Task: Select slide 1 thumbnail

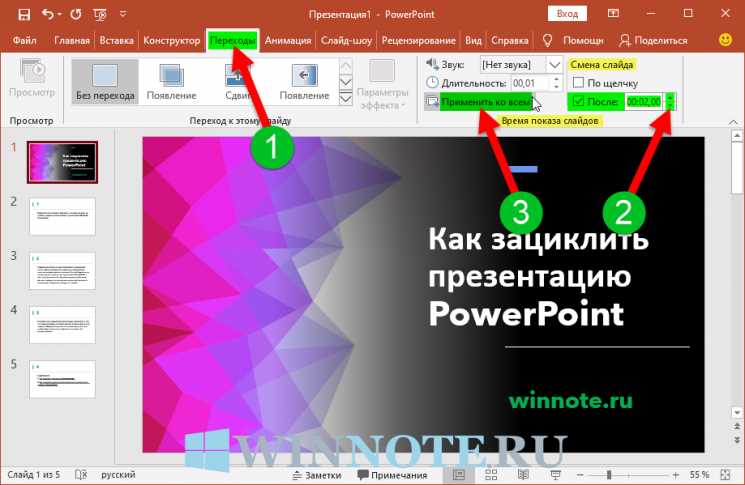Action: click(62, 162)
